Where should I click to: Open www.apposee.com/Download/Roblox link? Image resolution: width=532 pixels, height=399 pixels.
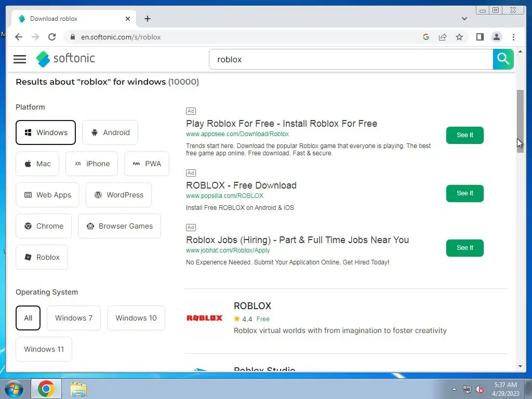[237, 134]
